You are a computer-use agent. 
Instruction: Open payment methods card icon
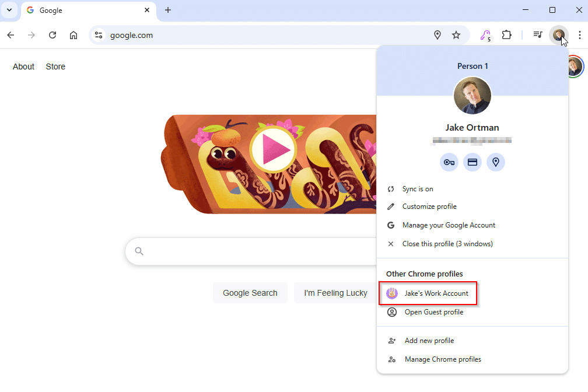[472, 162]
